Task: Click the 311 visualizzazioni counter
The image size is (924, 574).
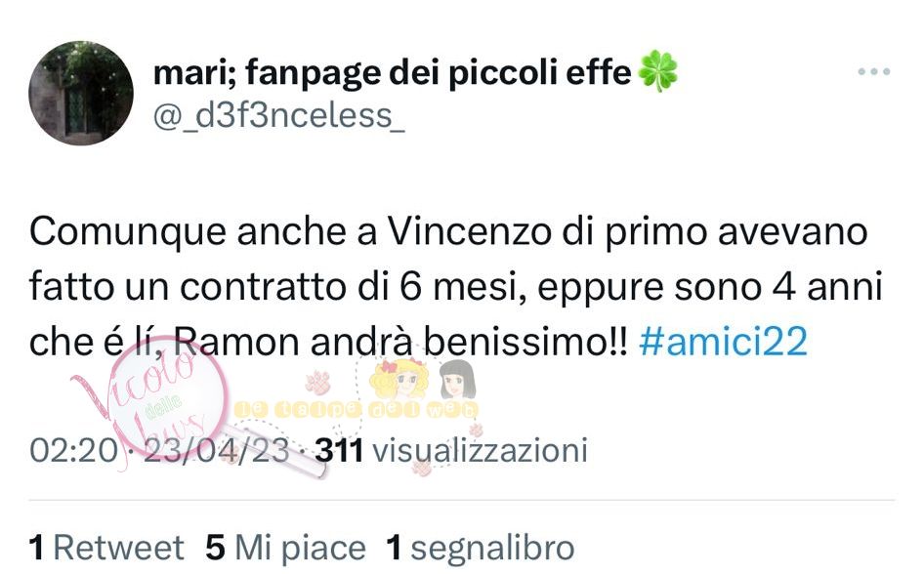Action: click(x=451, y=450)
